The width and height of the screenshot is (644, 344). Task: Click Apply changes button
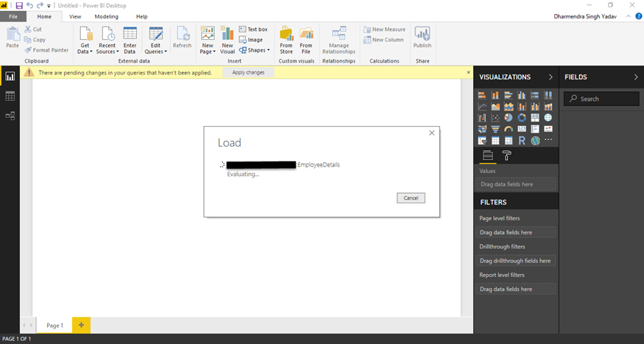[248, 72]
